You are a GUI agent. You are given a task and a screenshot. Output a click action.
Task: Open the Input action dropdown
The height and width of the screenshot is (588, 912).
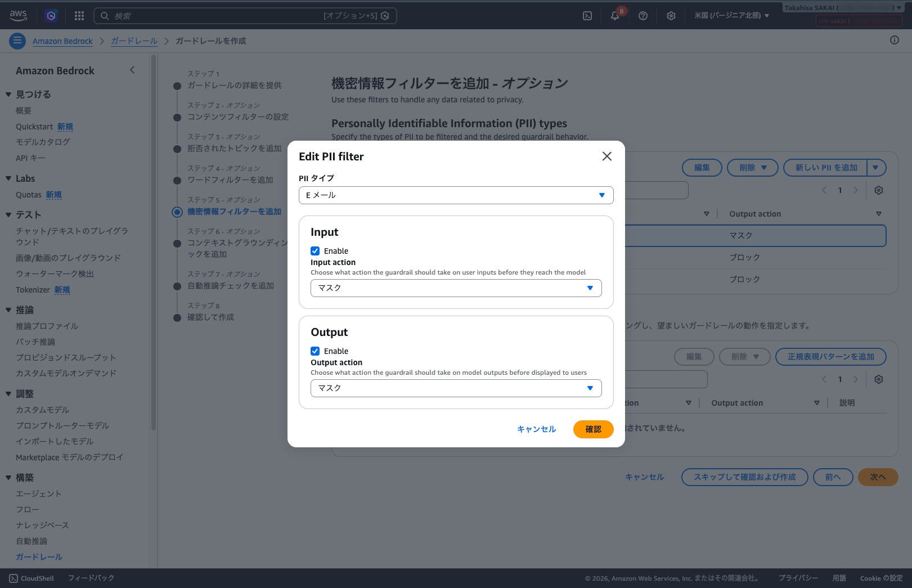point(456,288)
